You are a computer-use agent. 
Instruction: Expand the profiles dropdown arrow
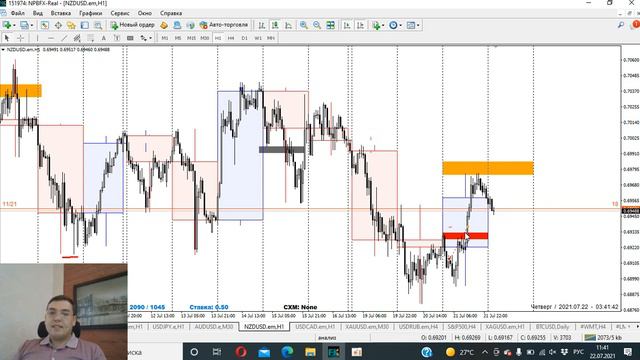[32, 25]
